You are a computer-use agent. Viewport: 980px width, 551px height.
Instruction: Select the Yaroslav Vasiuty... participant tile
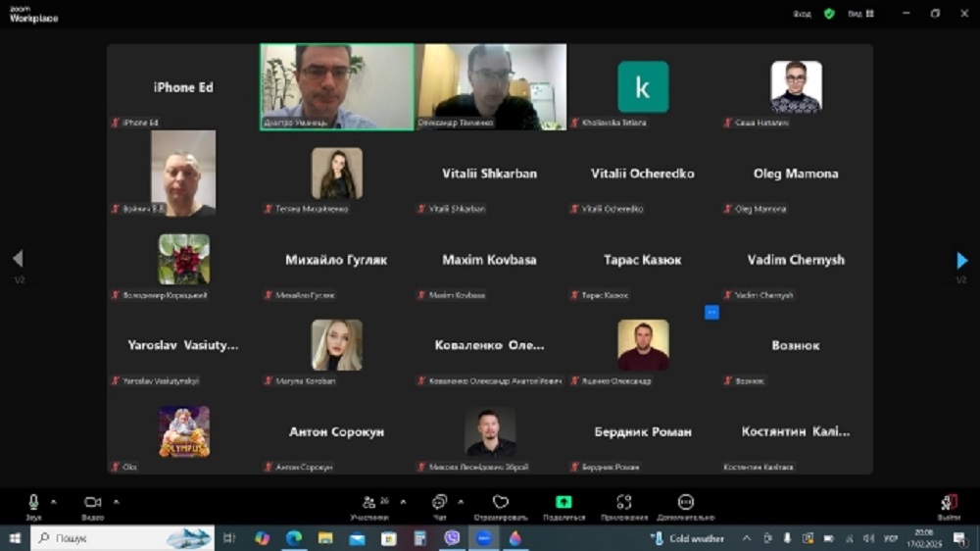click(x=183, y=345)
